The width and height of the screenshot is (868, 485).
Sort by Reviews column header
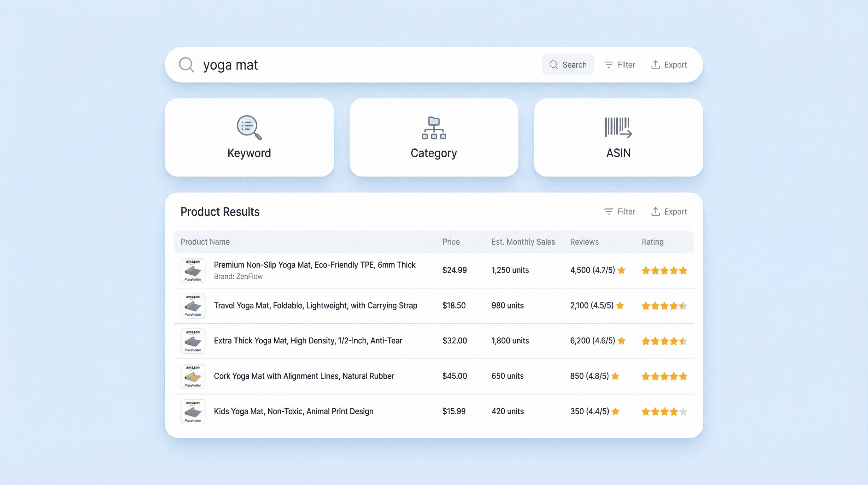click(x=584, y=242)
